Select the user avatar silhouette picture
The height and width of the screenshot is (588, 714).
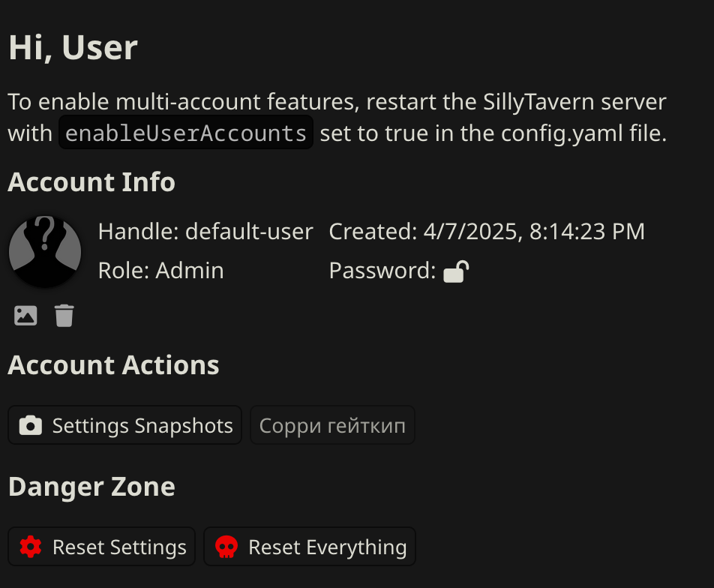coord(45,251)
